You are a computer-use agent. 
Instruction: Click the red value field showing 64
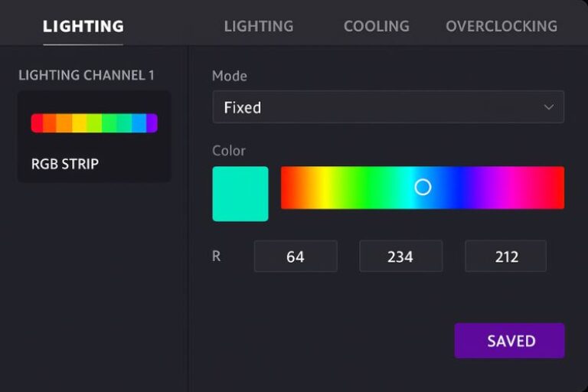click(296, 256)
